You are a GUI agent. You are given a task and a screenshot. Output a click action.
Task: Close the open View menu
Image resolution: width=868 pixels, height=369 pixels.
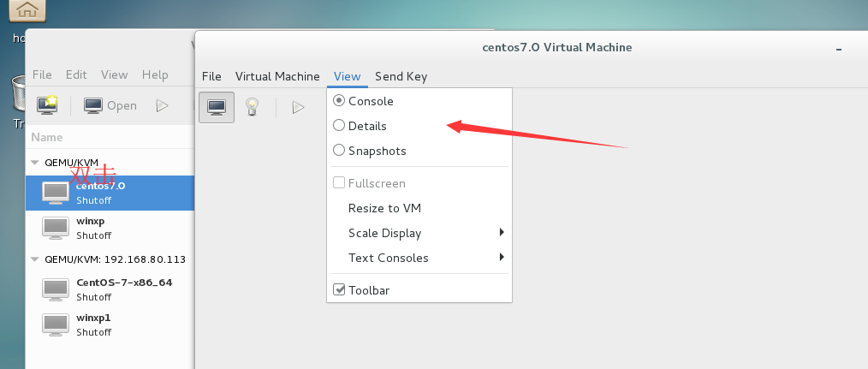pos(347,76)
